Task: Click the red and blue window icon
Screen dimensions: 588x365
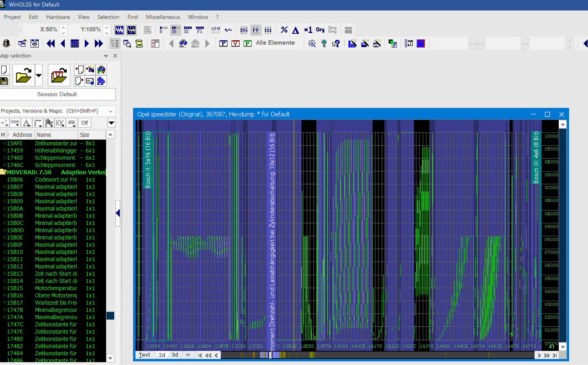Action: [x=421, y=43]
